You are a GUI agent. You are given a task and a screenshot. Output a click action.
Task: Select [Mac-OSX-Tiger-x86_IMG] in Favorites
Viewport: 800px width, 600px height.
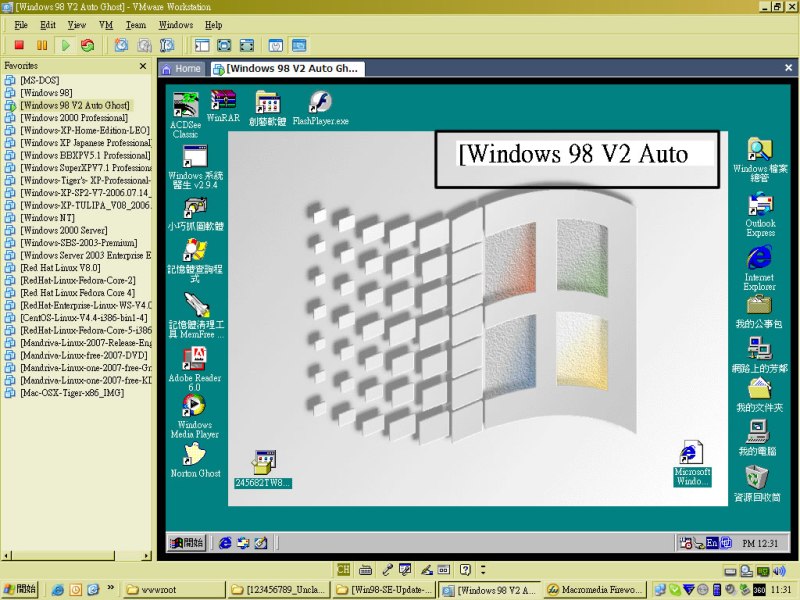[71, 393]
